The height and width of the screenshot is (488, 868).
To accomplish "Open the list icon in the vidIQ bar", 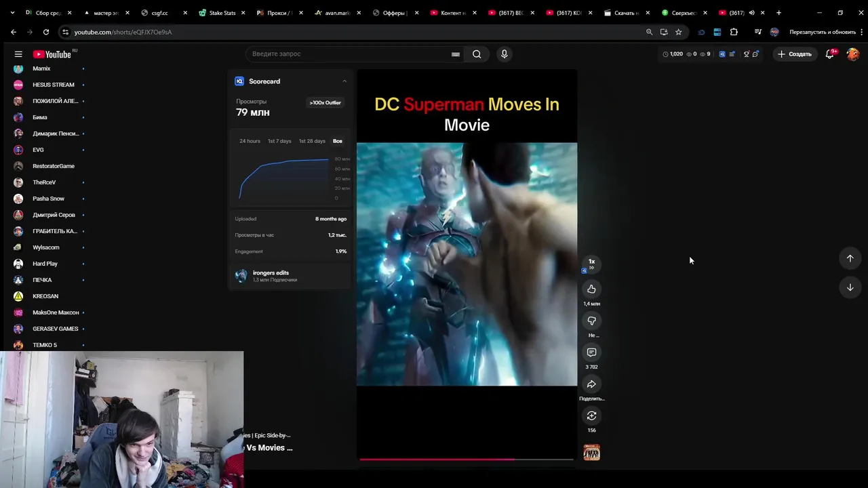I will tap(732, 54).
